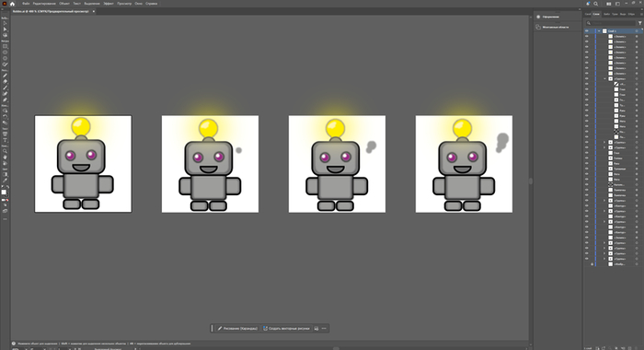
Task: Open more options in contextual task bar
Action: click(x=324, y=328)
